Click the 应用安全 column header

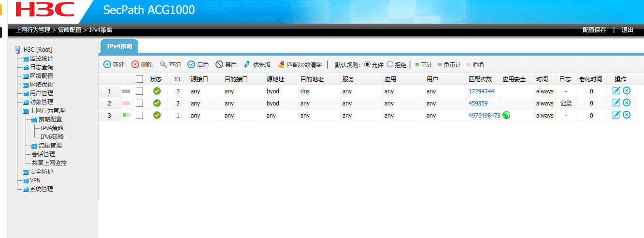pos(514,79)
